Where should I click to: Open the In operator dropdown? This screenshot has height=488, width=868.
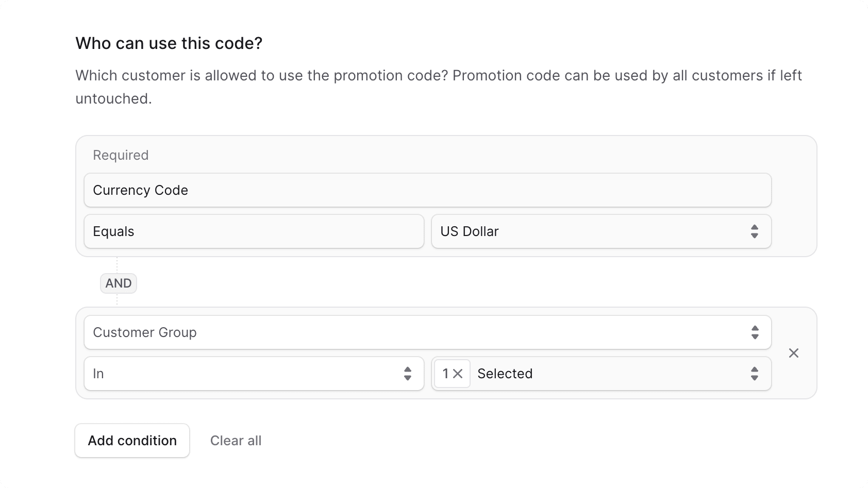(x=253, y=374)
